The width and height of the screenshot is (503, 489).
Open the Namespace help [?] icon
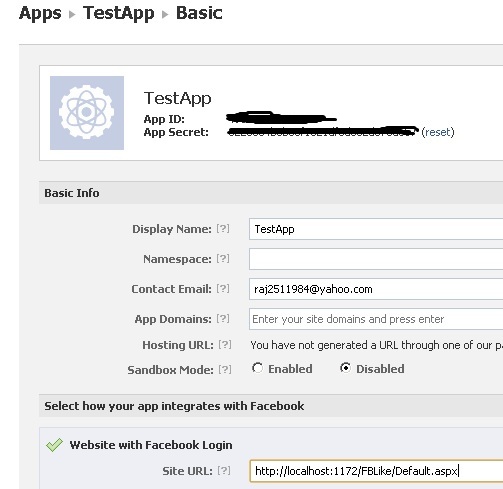click(x=223, y=259)
